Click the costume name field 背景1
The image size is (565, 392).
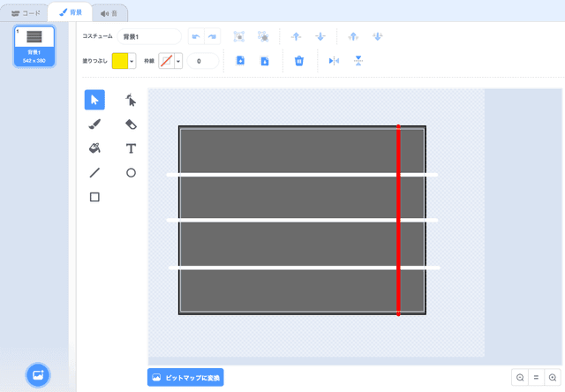(148, 36)
